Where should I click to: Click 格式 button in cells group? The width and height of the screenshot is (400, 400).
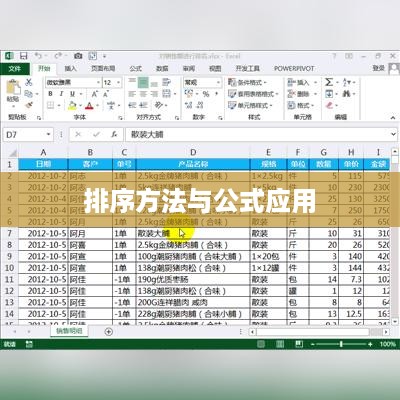(301, 105)
